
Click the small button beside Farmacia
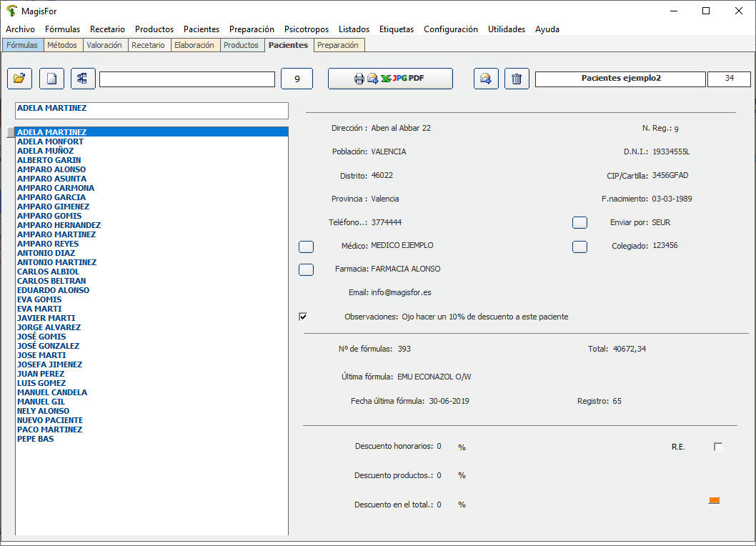pyautogui.click(x=306, y=269)
